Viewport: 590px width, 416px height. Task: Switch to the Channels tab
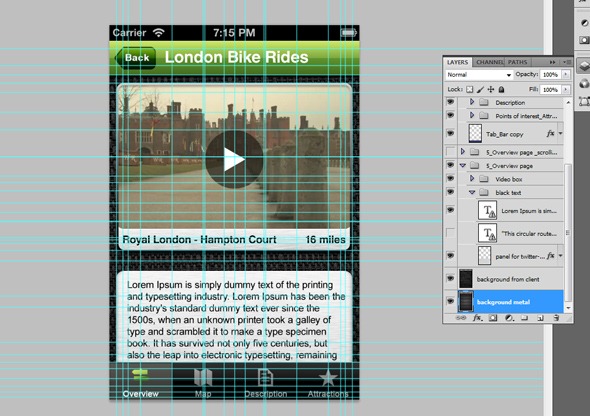(x=489, y=62)
